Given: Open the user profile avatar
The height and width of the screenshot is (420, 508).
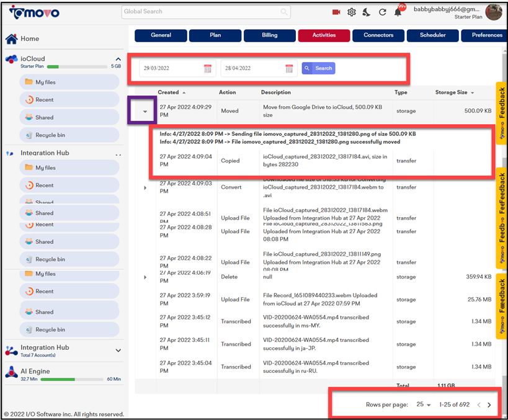Looking at the screenshot, I should coord(493,12).
